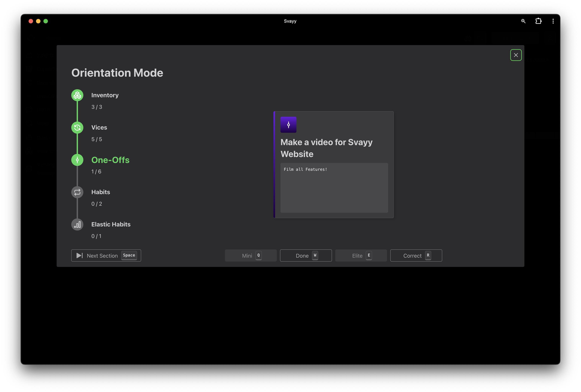This screenshot has height=392, width=581.
Task: Click the Elastic Habits bar-chart icon
Action: [77, 224]
